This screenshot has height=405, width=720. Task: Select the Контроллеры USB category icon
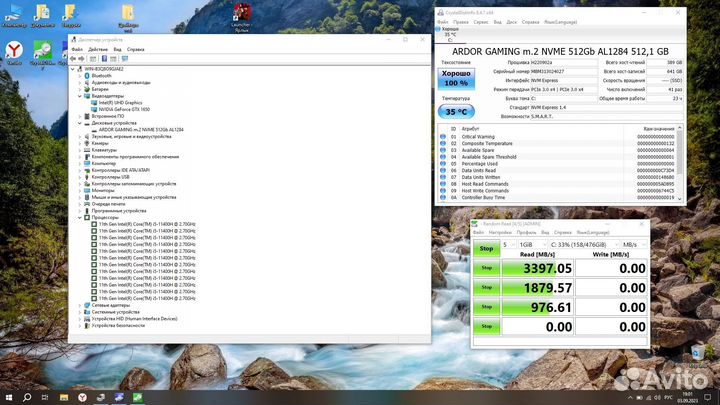87,177
